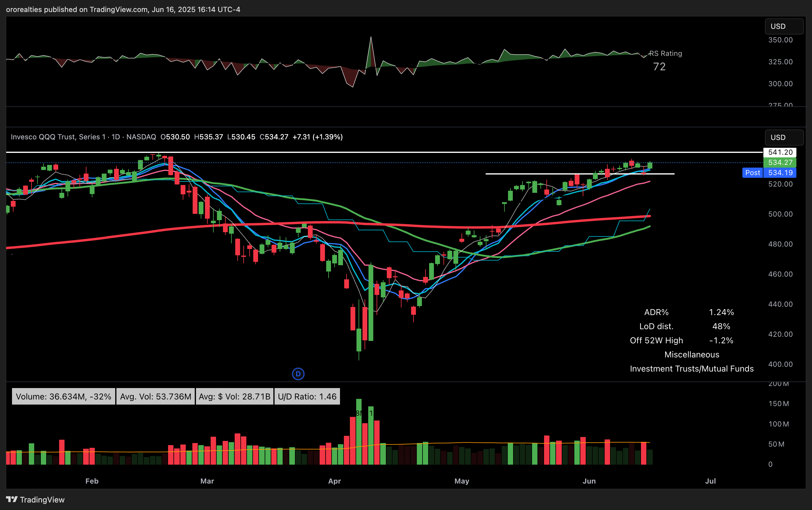Click the green 534.27 last price label
812x510 pixels.
780,162
